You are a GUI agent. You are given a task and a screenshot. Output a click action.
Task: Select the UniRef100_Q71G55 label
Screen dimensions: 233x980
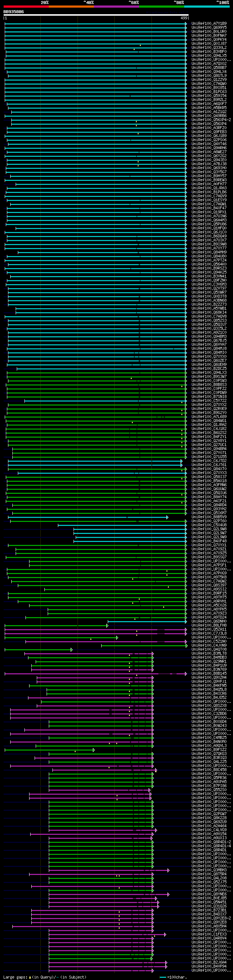pos(209,457)
